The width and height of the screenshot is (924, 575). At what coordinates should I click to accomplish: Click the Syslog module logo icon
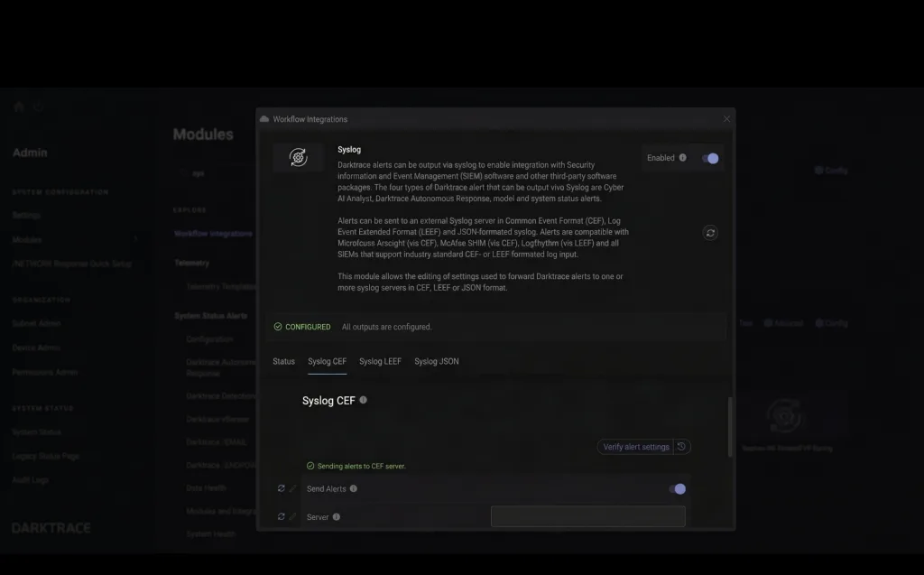click(298, 158)
